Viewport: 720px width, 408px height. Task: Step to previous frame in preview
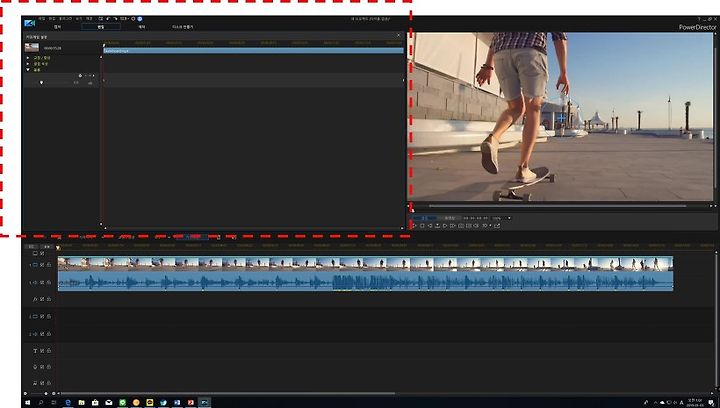pyautogui.click(x=430, y=226)
